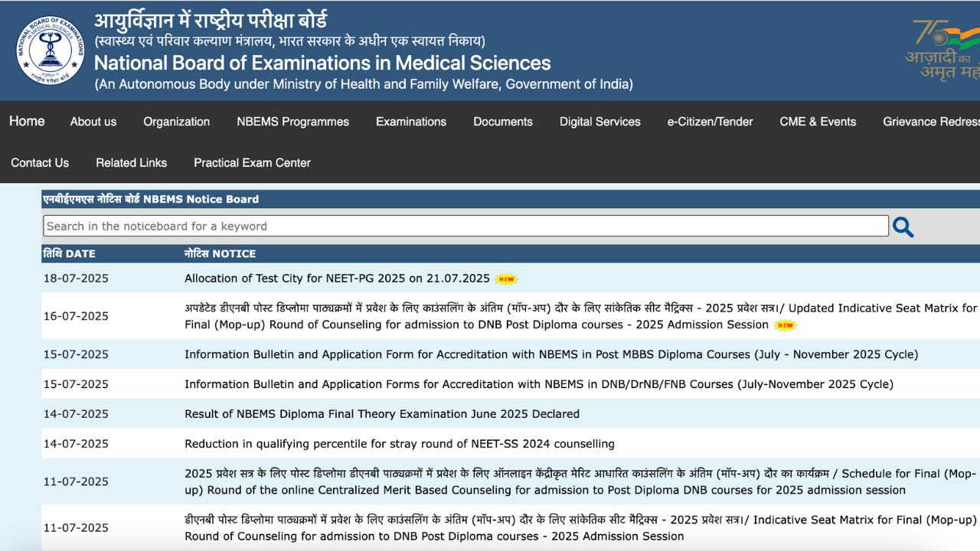The image size is (980, 551).
Task: Open the Digital Services menu
Action: click(600, 122)
